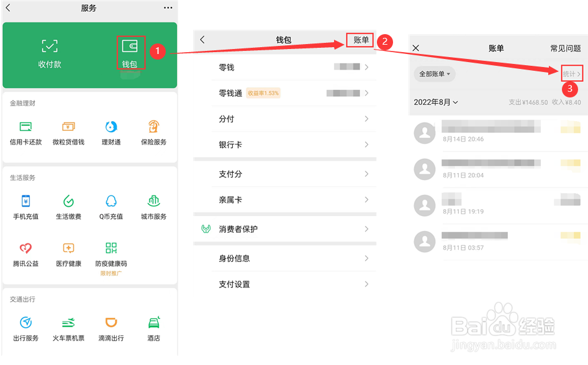Expand the 2022年8月 month selector

click(x=435, y=102)
